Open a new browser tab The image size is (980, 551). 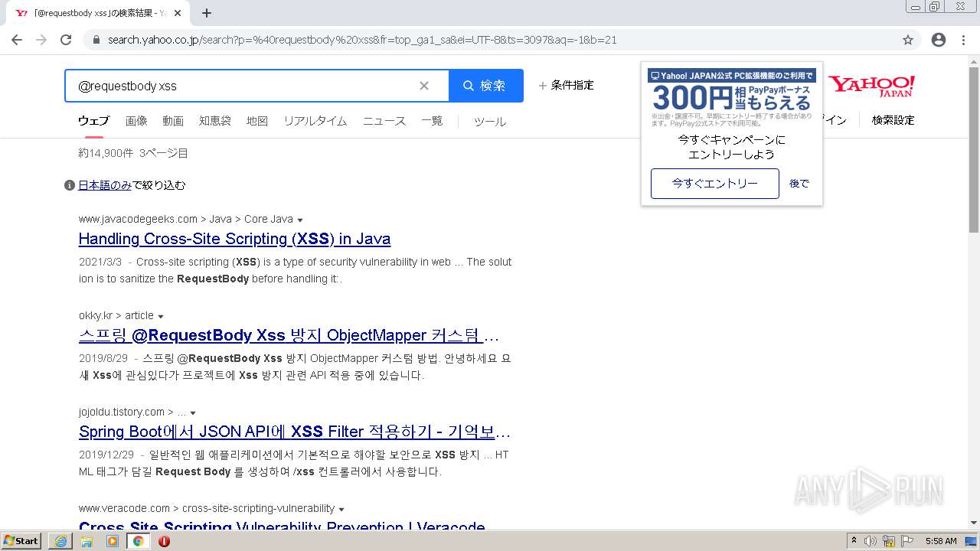[207, 13]
